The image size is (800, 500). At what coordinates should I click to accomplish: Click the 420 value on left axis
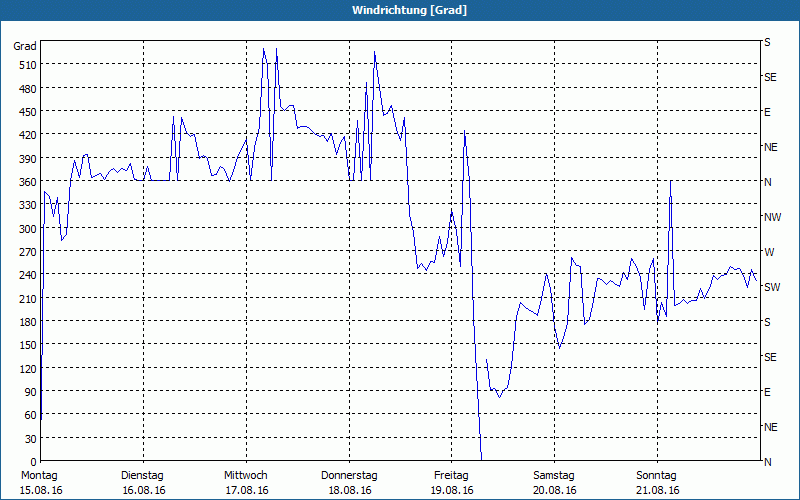28,135
